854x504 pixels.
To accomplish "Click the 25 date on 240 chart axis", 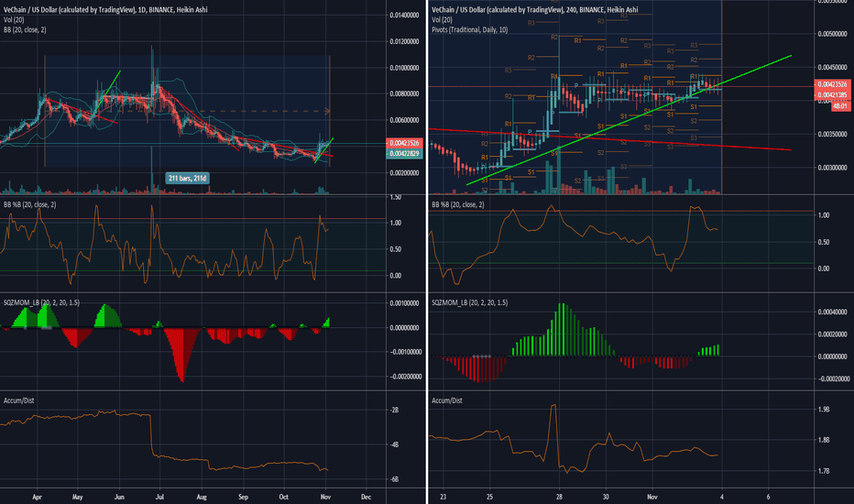I will pos(489,497).
